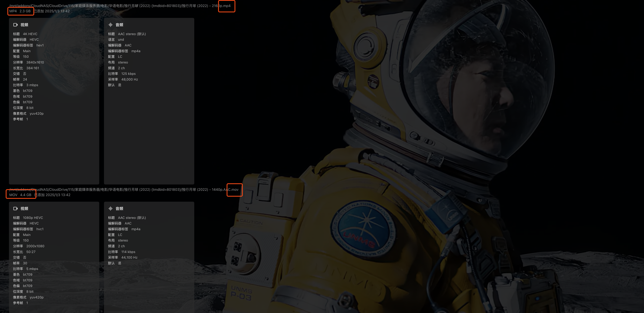The image size is (644, 313).
Task: Click the 2 ch value in the MOV audio card
Action: (x=121, y=246)
